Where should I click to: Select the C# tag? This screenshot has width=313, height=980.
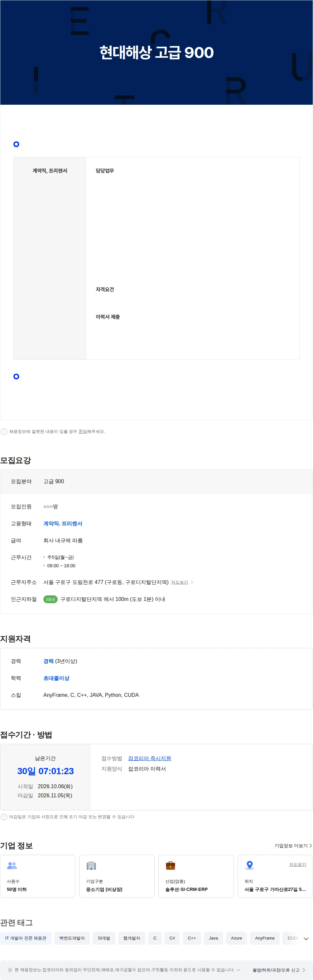coord(172,938)
